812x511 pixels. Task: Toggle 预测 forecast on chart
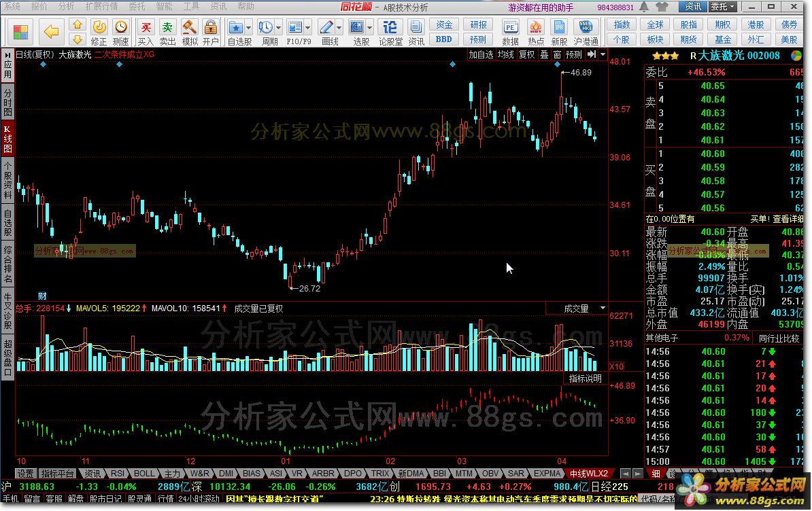click(x=573, y=54)
